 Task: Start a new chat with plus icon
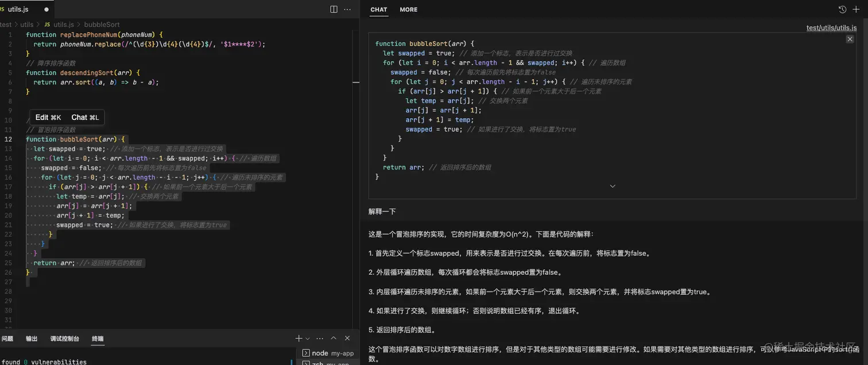[856, 9]
